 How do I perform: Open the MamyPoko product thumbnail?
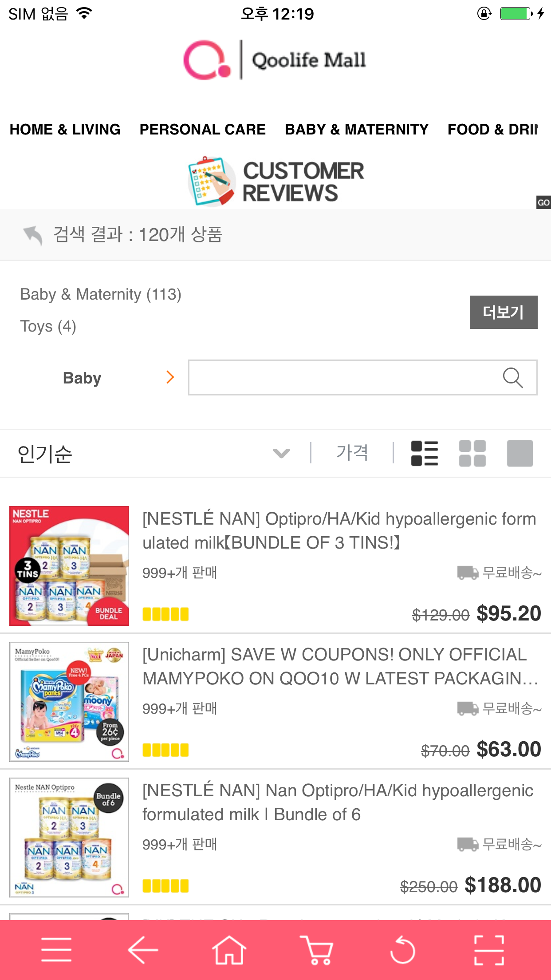[69, 701]
